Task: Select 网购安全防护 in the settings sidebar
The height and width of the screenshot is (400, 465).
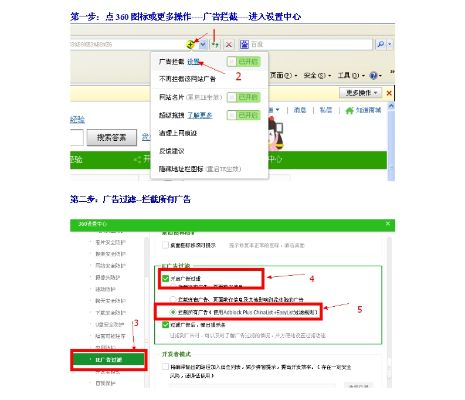Action: click(x=110, y=266)
